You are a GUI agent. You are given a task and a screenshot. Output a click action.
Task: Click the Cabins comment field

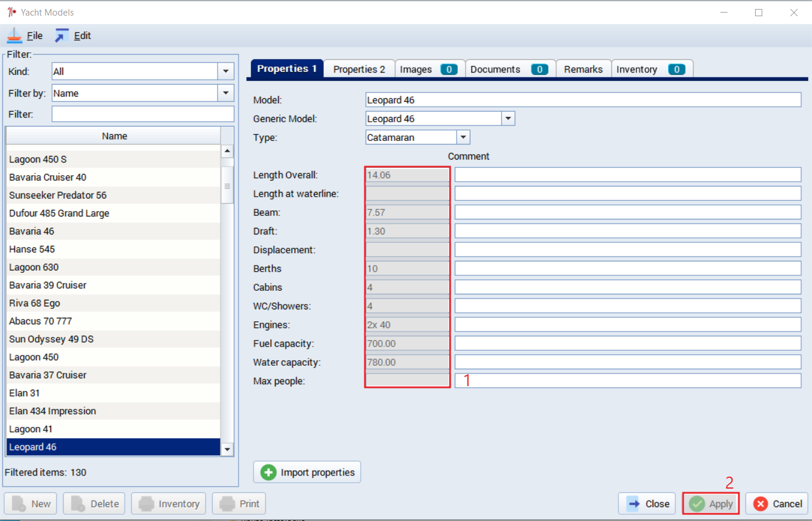pos(628,287)
